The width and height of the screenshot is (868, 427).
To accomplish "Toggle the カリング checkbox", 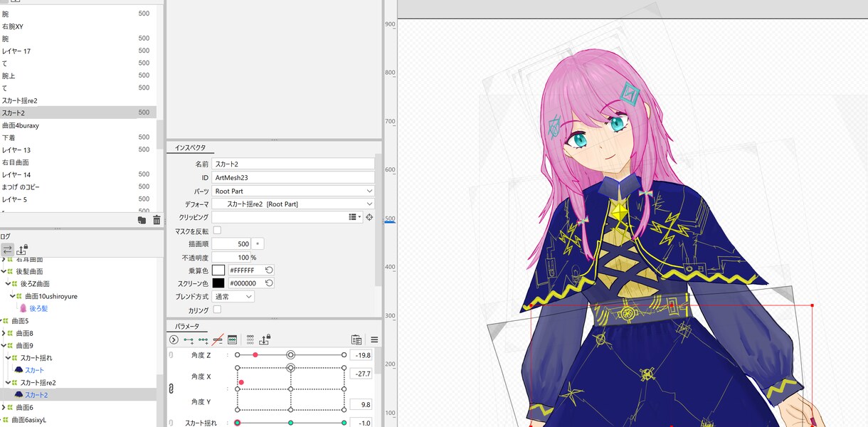I will (x=217, y=310).
